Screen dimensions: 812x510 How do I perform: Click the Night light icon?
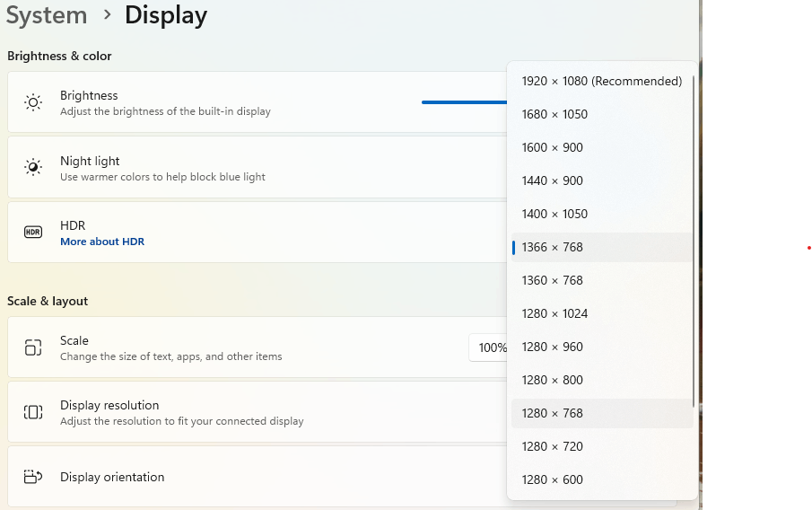point(33,167)
